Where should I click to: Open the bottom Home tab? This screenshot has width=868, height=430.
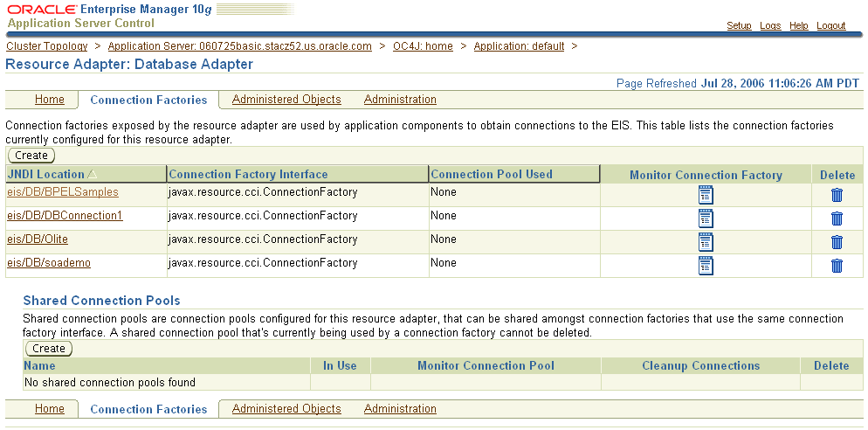pos(49,409)
